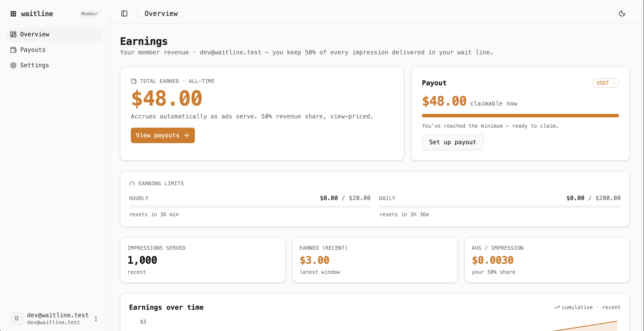Click the Settings gear icon in sidebar
Image resolution: width=644 pixels, height=331 pixels.
13,65
